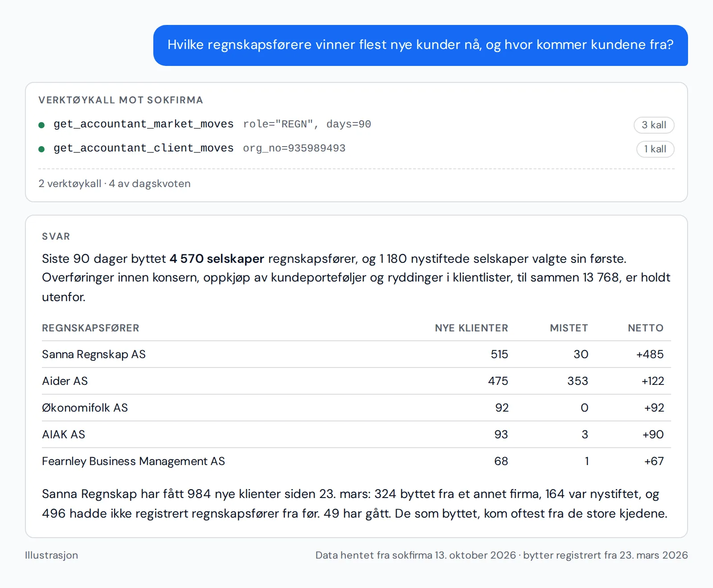The width and height of the screenshot is (713, 588).
Task: Click the +122 net value
Action: click(x=653, y=381)
